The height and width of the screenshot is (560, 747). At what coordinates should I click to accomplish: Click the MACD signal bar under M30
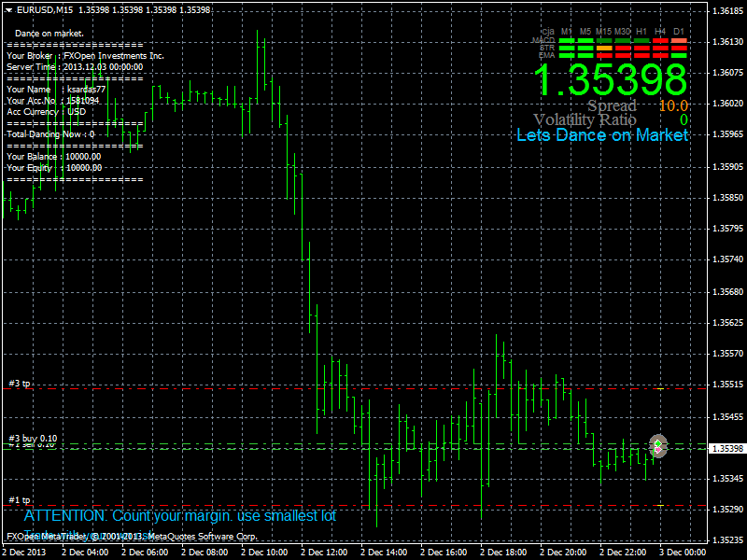(x=623, y=40)
